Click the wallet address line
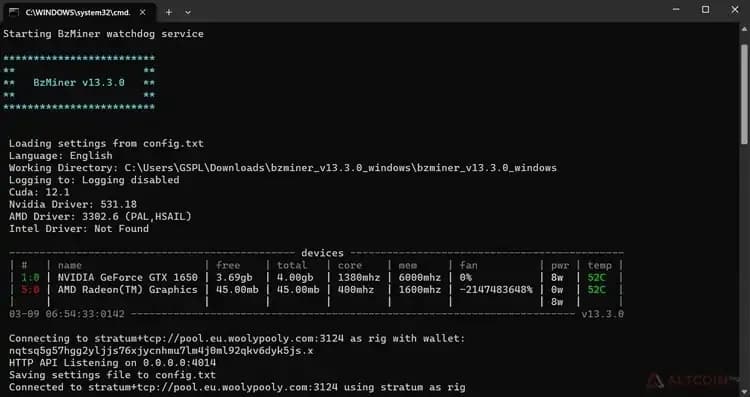 click(x=161, y=351)
